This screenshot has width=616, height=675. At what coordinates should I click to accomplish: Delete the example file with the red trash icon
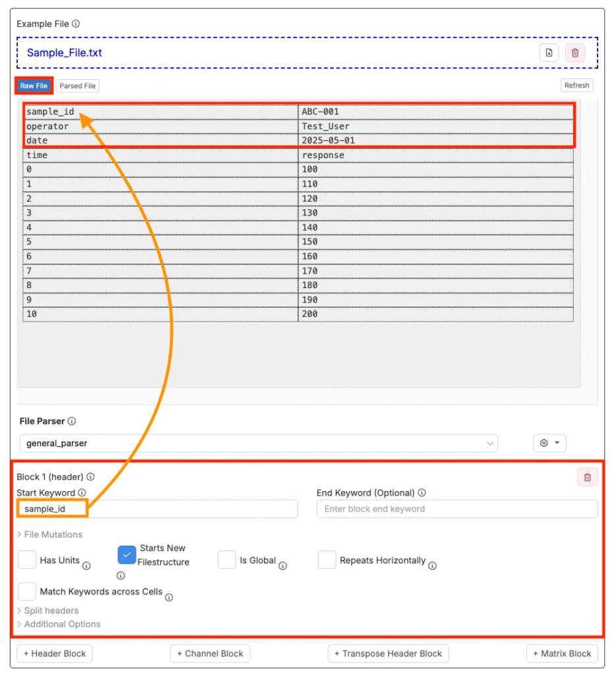pyautogui.click(x=574, y=53)
